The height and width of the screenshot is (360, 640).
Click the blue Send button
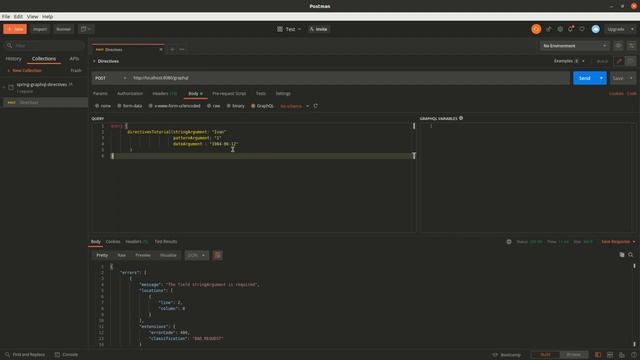coord(584,78)
